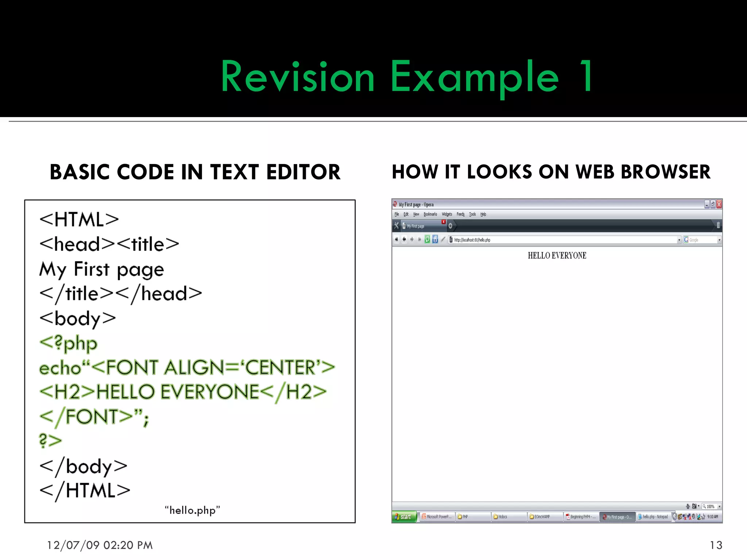The height and width of the screenshot is (560, 747).
Task: Minimize the Opera window
Action: coord(707,204)
